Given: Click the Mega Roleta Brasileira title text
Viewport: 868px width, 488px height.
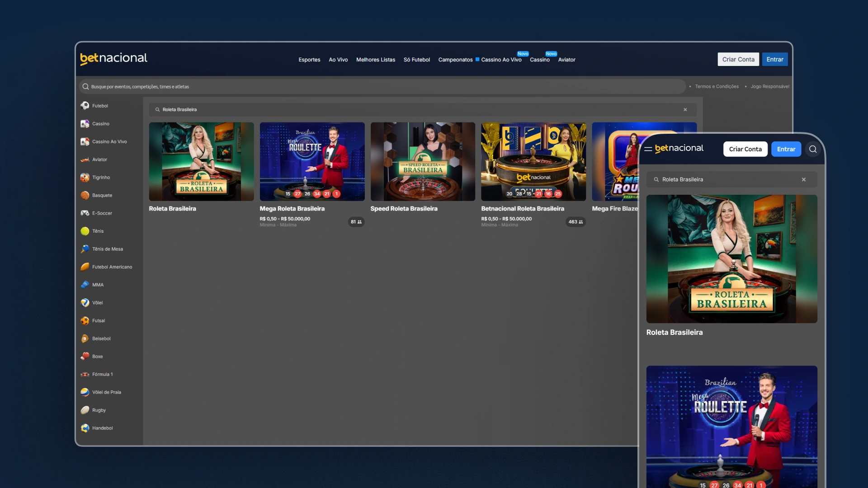Looking at the screenshot, I should coord(292,209).
